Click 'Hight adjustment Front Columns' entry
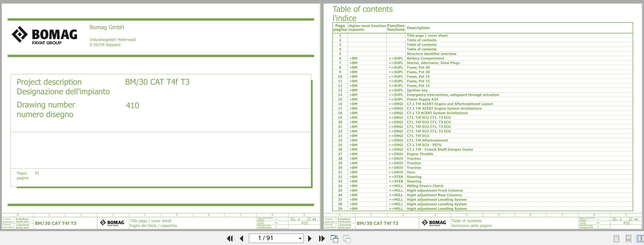 click(x=435, y=190)
